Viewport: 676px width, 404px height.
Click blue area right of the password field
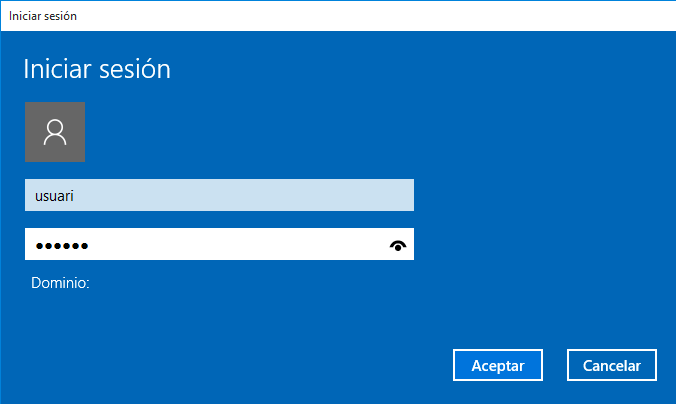[x=540, y=245]
